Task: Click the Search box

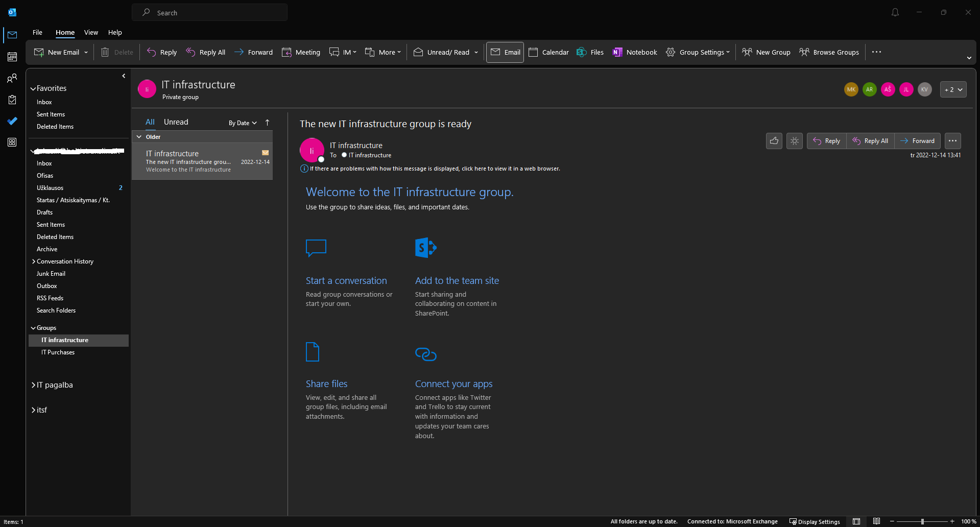Action: click(209, 13)
